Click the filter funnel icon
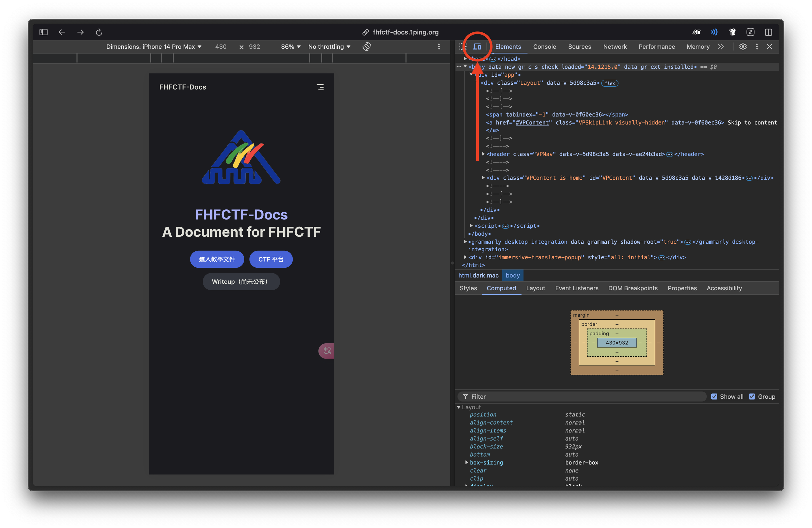 coord(465,397)
